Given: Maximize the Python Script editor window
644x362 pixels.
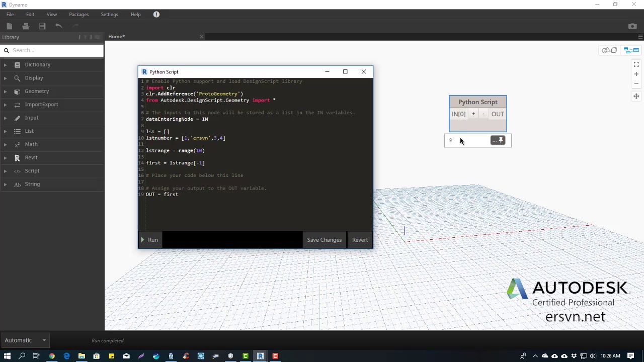Looking at the screenshot, I should [x=345, y=72].
